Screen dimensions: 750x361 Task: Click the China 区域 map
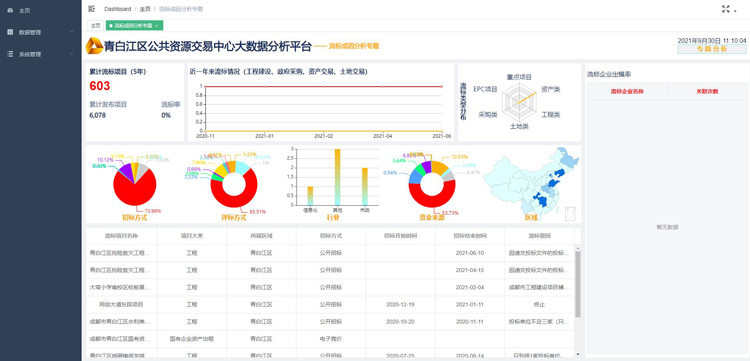pyautogui.click(x=531, y=184)
